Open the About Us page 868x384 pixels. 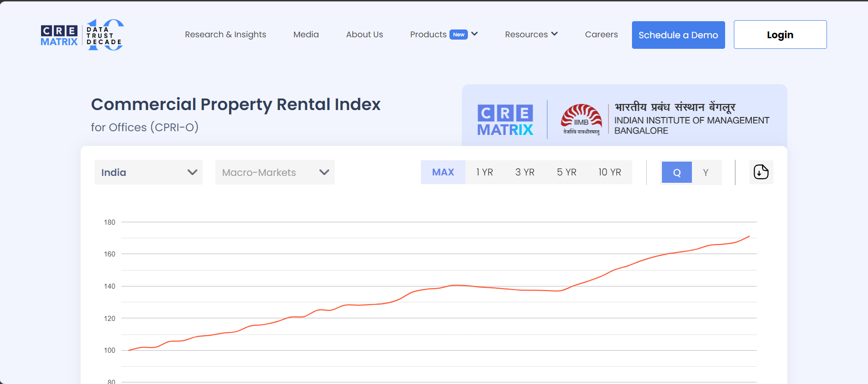point(365,35)
